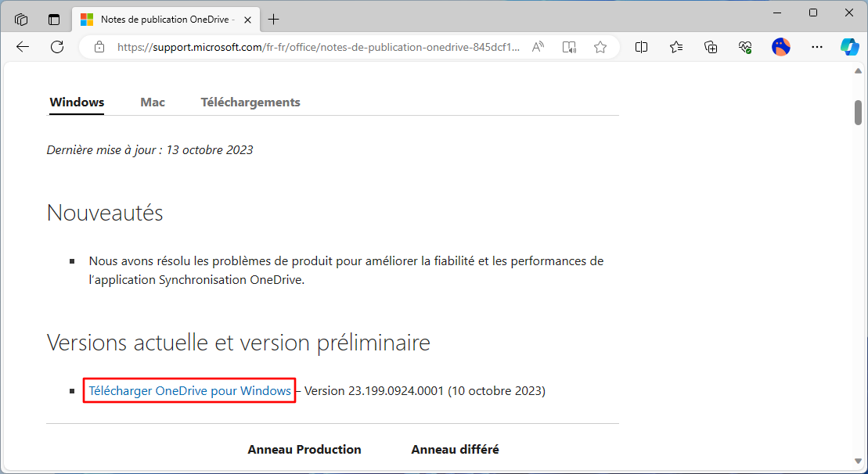Switch to the Windows tab

point(77,102)
